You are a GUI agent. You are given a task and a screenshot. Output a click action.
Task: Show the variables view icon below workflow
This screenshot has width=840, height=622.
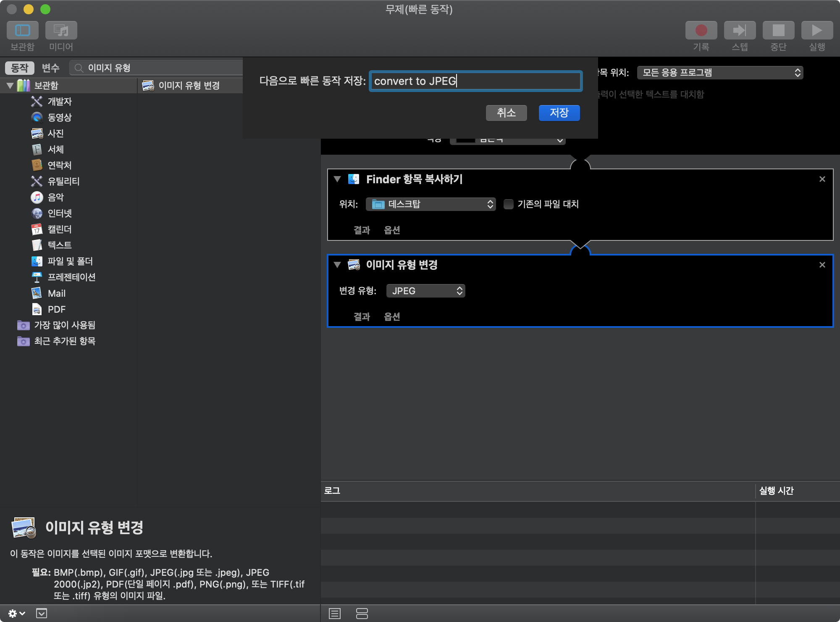click(362, 614)
